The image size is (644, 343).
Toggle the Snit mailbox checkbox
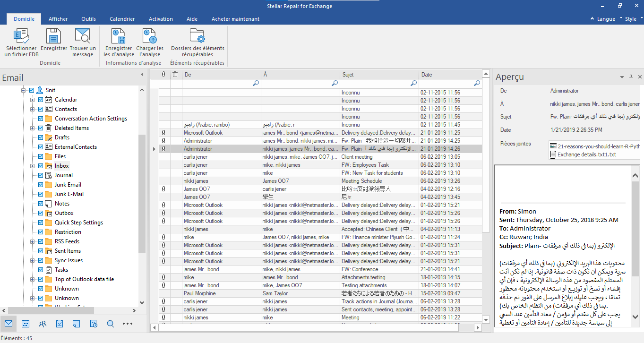(x=32, y=90)
